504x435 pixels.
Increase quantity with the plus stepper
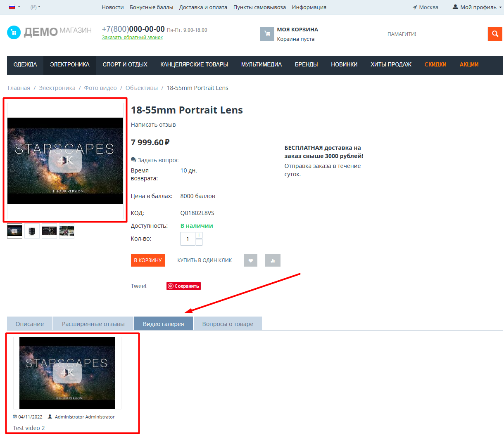click(199, 235)
